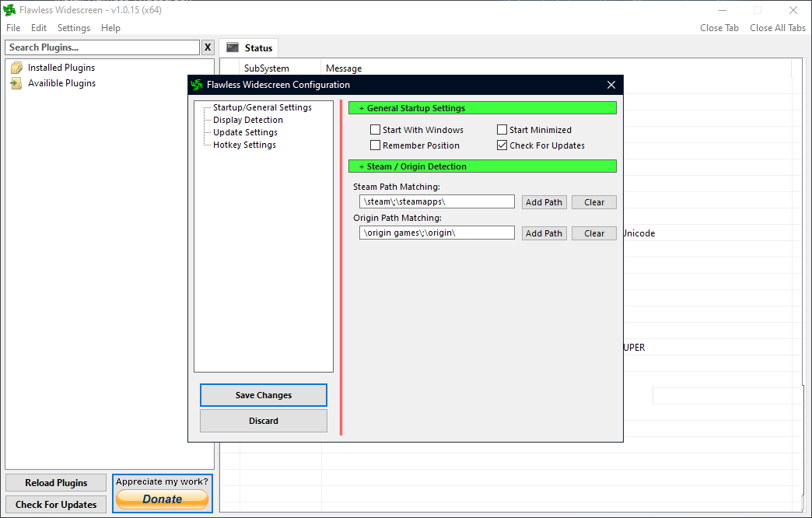Add Path for Steam Path Matching
812x518 pixels.
[544, 202]
